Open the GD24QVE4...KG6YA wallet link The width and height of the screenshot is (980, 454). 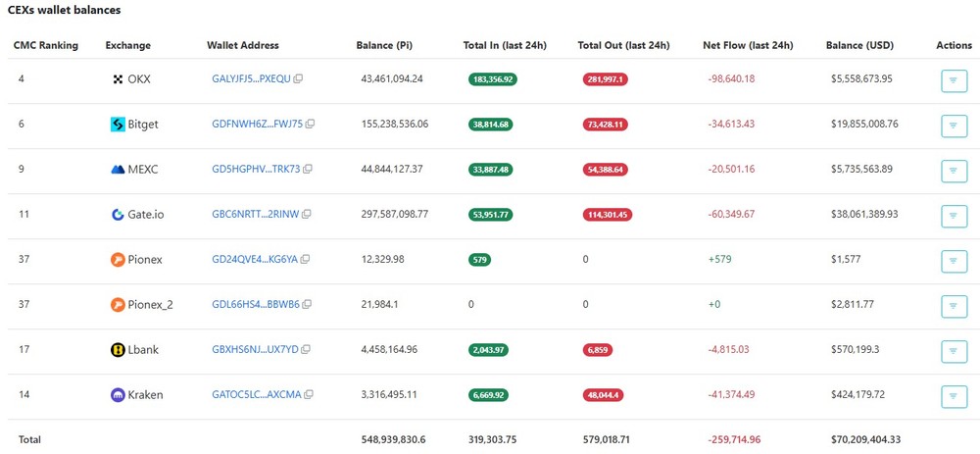pos(255,259)
